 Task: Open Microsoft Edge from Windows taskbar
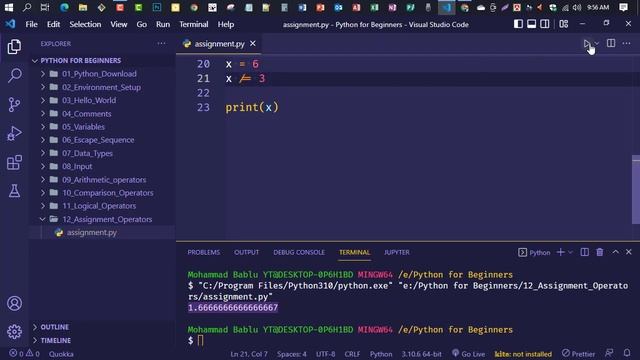pos(64,7)
